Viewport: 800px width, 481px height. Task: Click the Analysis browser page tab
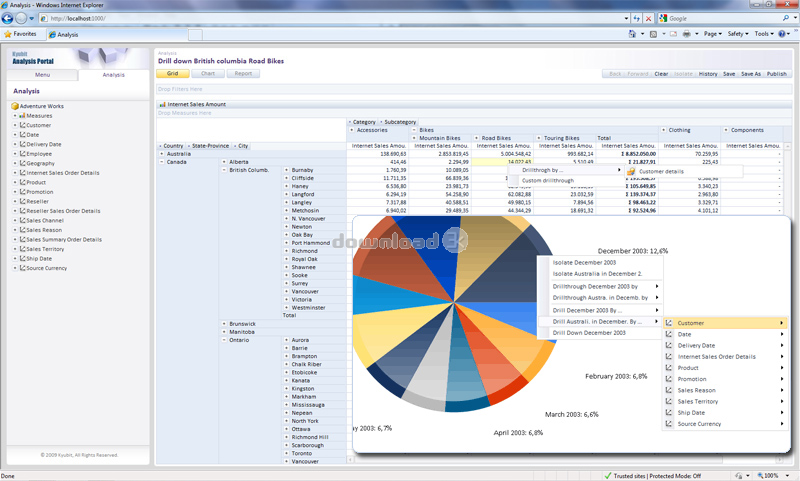point(116,35)
